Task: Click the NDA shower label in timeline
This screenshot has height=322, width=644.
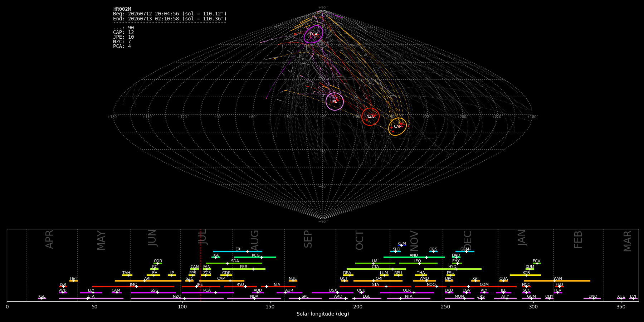Action: pyautogui.click(x=254, y=297)
